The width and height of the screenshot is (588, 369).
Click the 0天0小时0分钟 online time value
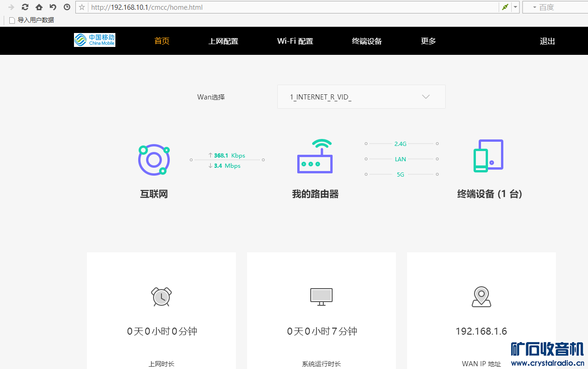(162, 331)
